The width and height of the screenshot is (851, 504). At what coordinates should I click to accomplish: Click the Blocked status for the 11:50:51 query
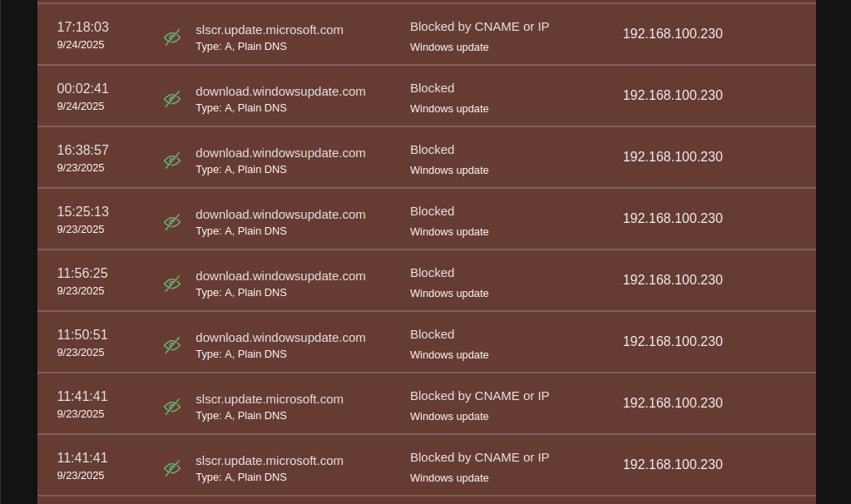click(x=432, y=334)
